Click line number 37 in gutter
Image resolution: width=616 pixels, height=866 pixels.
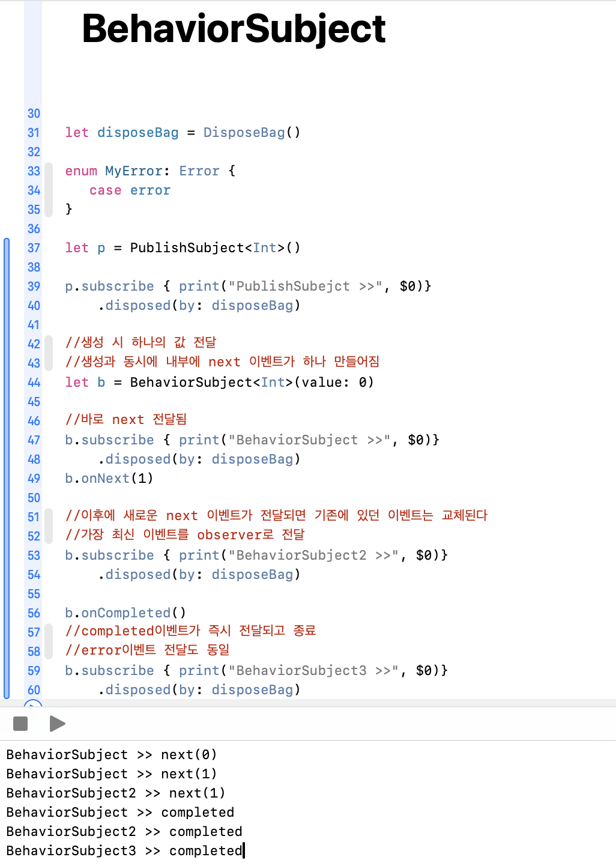34,248
